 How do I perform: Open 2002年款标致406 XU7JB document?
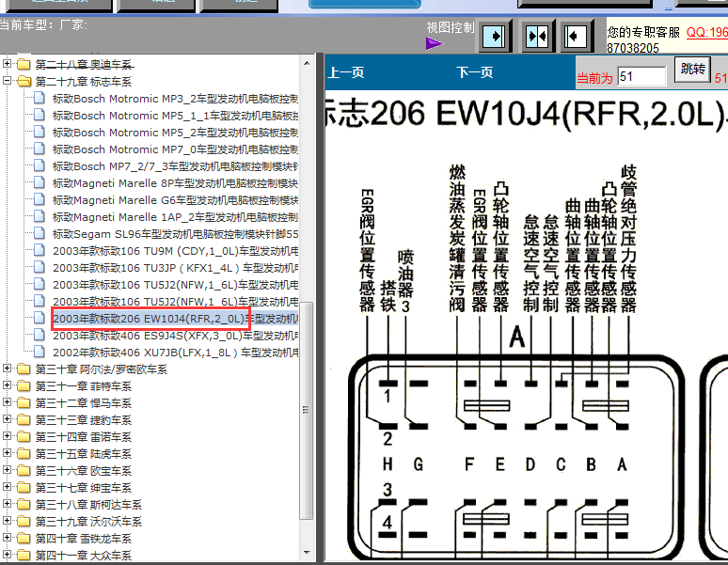tap(175, 353)
